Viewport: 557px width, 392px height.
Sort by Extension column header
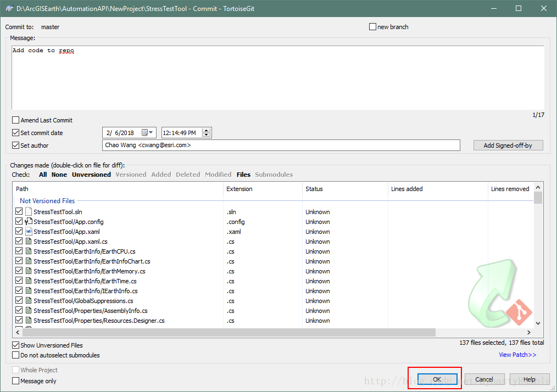coord(263,189)
